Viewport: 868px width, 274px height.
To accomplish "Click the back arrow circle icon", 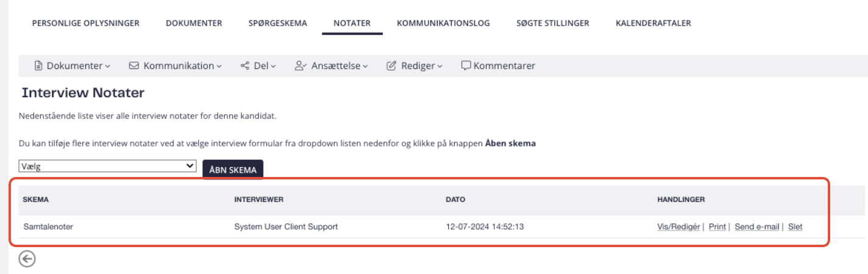I will 27,259.
